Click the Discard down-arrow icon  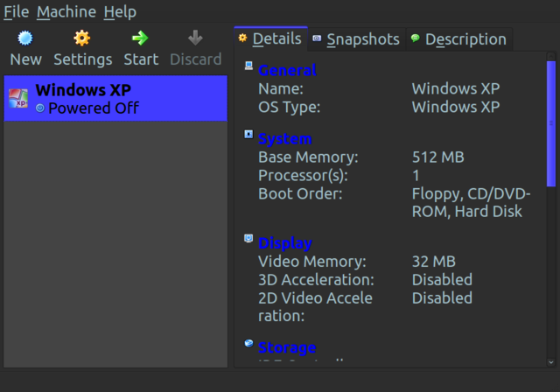click(195, 38)
